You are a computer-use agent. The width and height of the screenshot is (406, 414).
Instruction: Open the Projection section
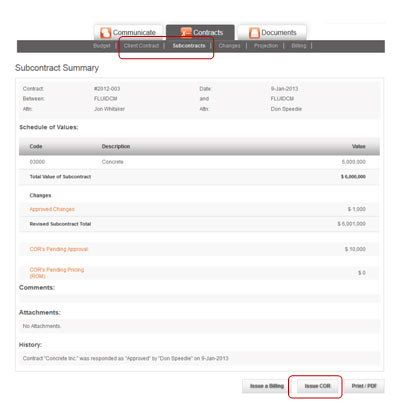tap(266, 46)
